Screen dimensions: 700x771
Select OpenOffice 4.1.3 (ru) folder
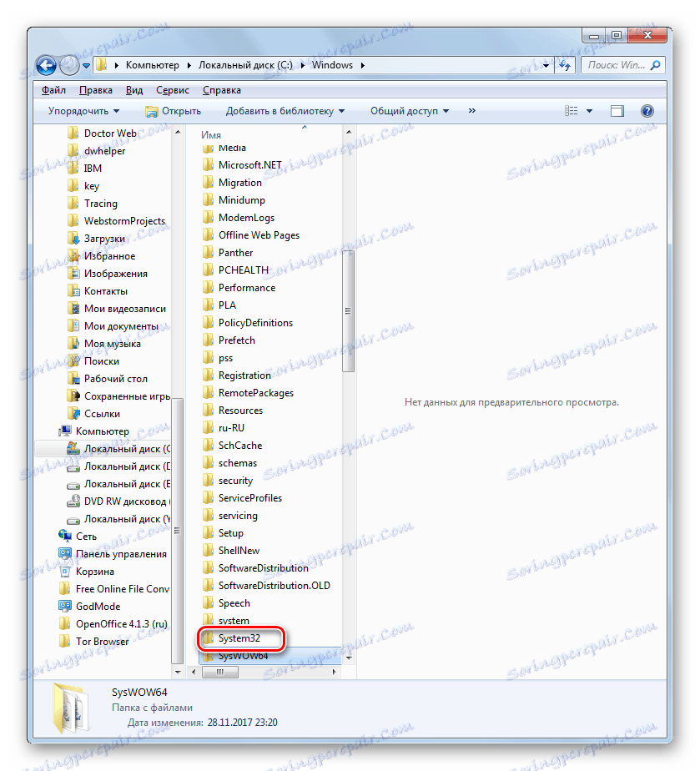[113, 624]
